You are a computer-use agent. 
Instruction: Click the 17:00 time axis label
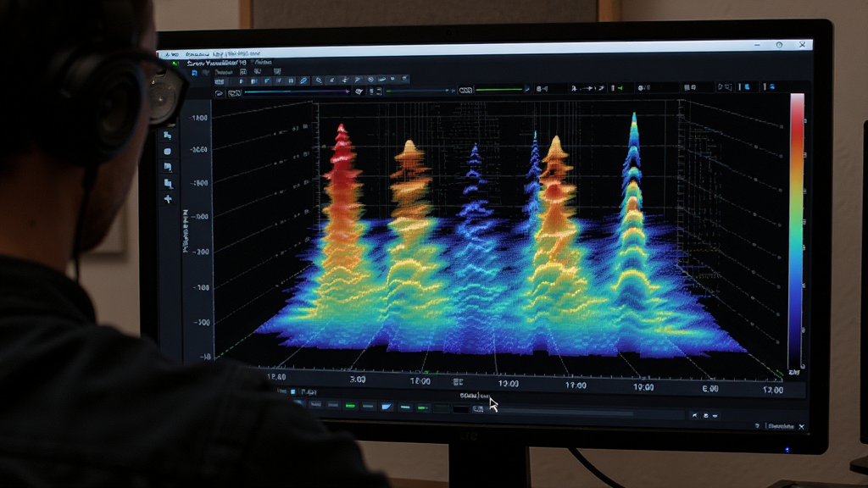[x=576, y=385]
